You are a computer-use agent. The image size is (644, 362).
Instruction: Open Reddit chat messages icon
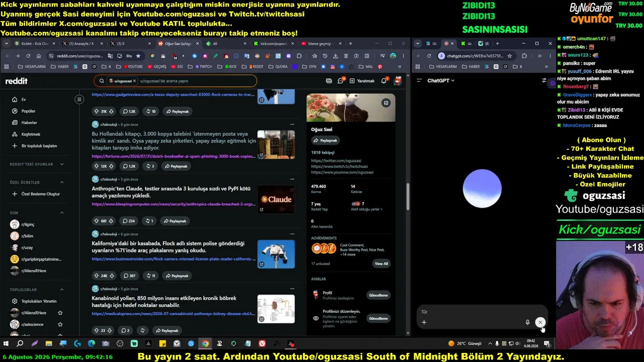[341, 81]
